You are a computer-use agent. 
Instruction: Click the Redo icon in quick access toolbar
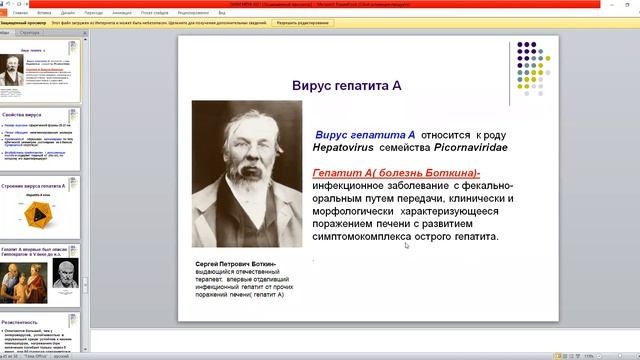[x=18, y=4]
